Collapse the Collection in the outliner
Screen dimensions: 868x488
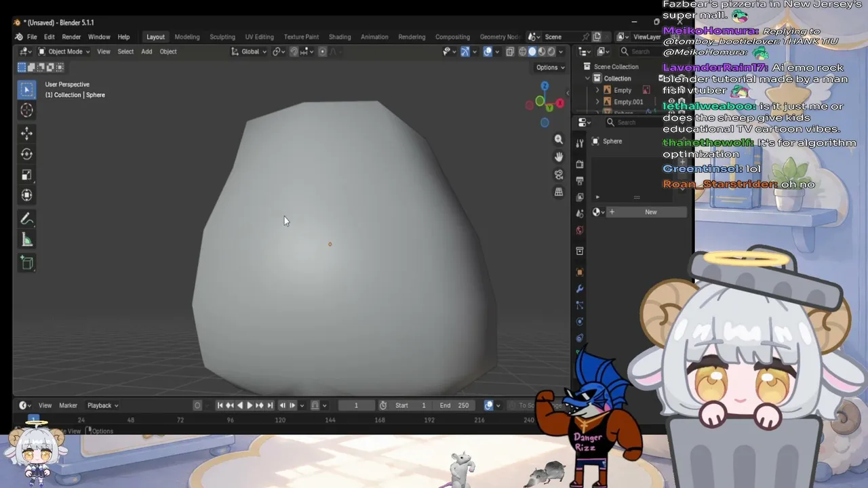point(588,79)
